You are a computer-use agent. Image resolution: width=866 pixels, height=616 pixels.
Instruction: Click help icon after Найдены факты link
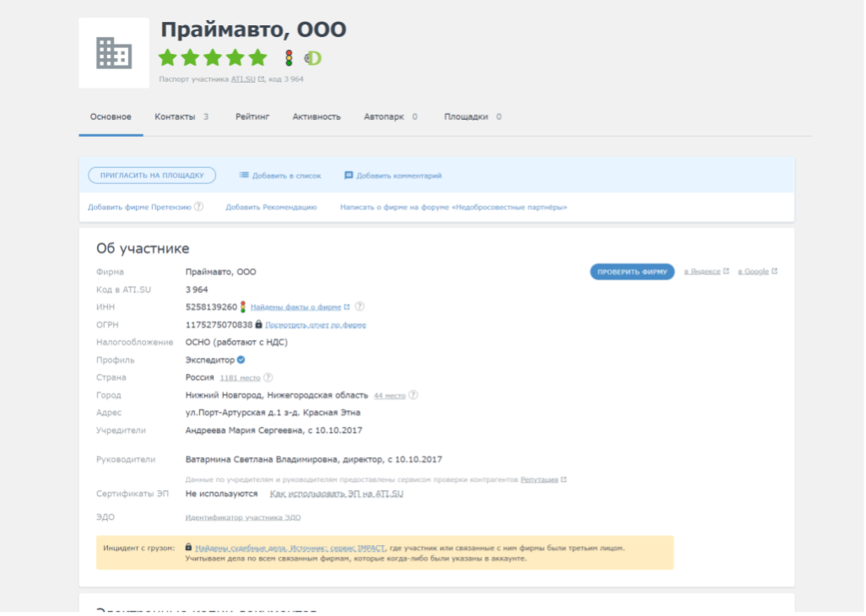click(x=360, y=306)
